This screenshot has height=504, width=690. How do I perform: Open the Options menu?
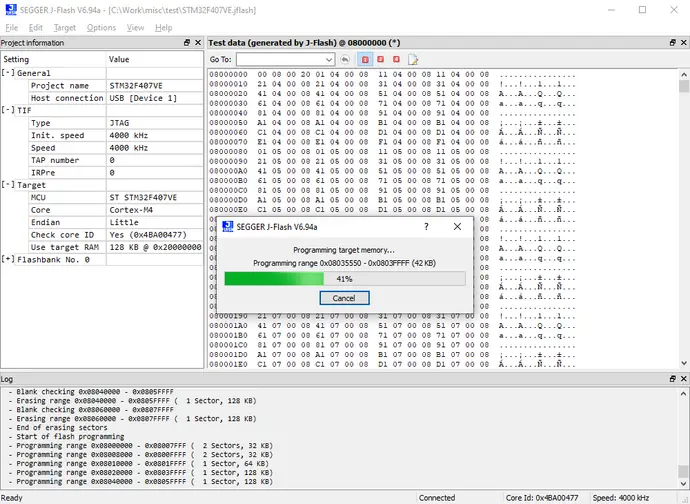[x=101, y=28]
